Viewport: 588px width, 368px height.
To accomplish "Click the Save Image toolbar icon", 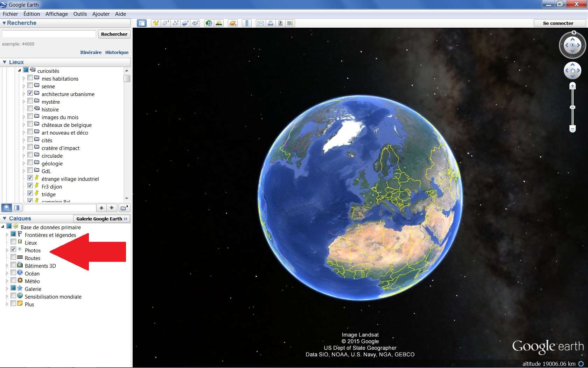I will [280, 23].
